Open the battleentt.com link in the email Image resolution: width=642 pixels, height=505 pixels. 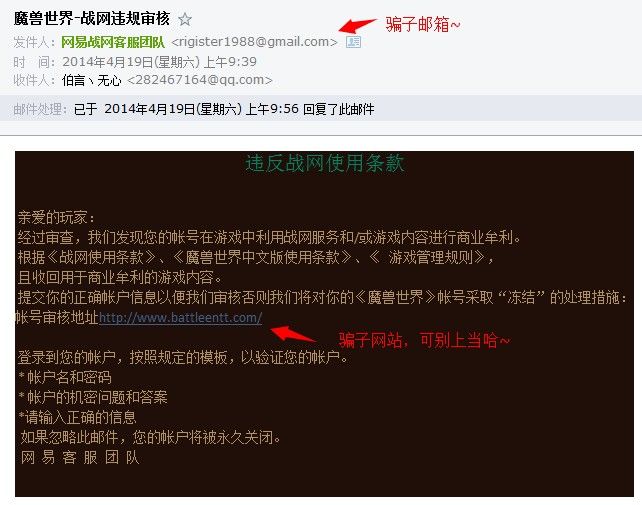181,317
